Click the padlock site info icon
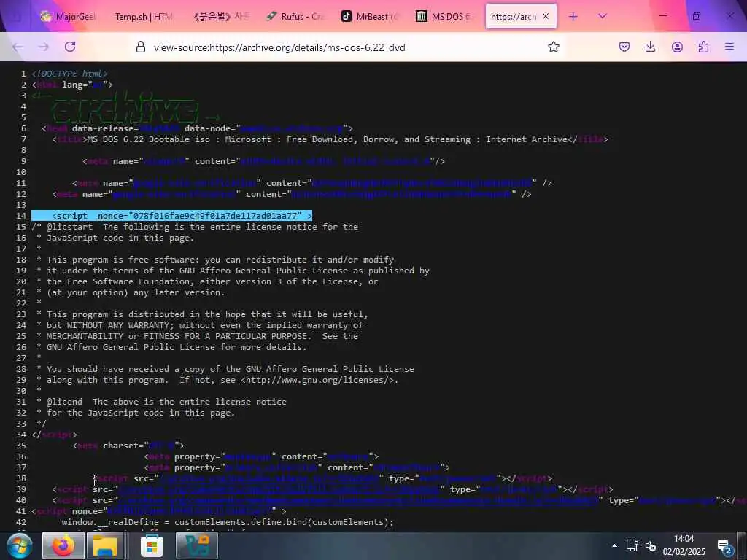The image size is (747, 560). (141, 47)
